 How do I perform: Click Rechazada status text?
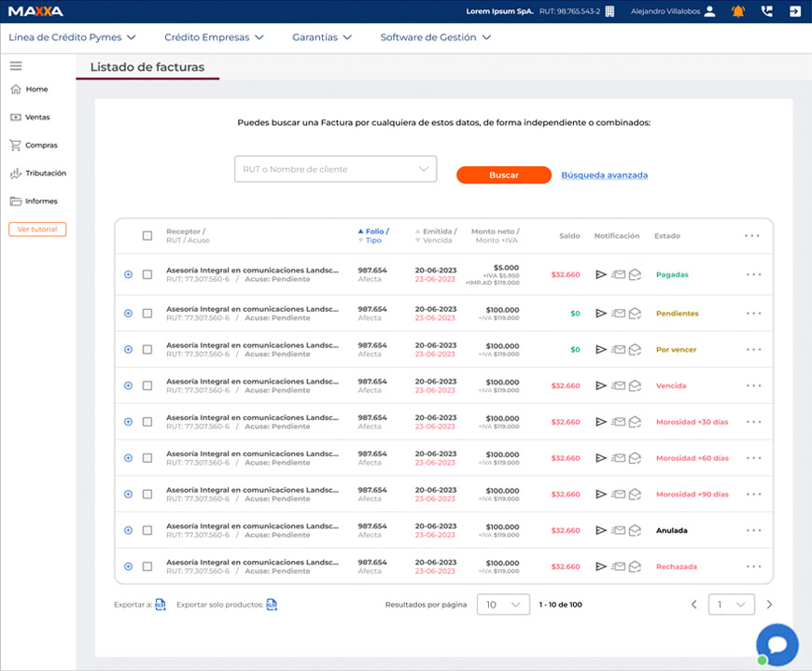coord(677,566)
